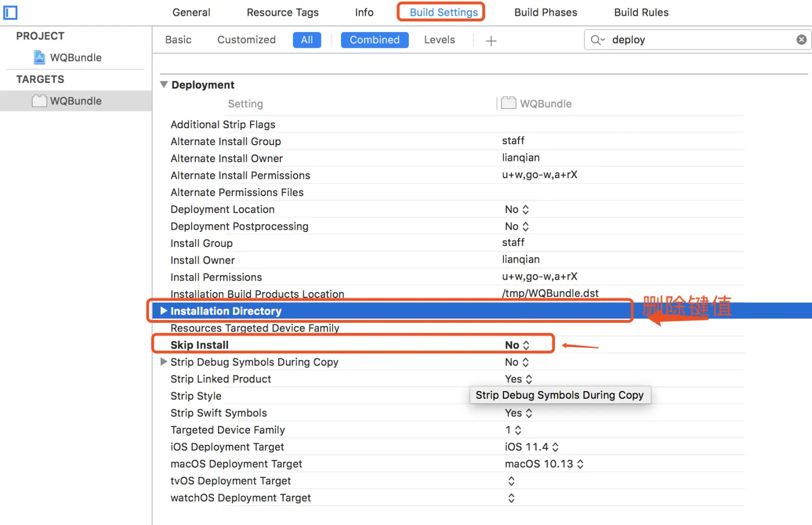Collapse the Deployment section
The width and height of the screenshot is (812, 525).
pyautogui.click(x=164, y=85)
